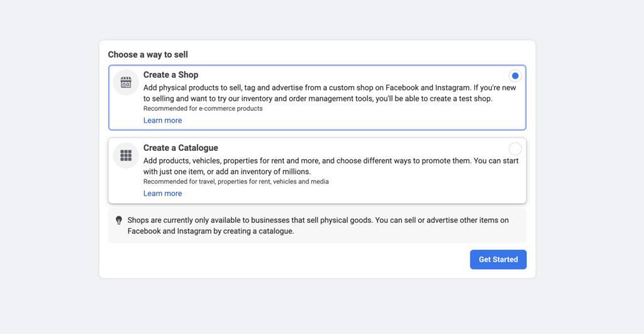
Task: Click the Create a Shop title
Action: coord(171,75)
